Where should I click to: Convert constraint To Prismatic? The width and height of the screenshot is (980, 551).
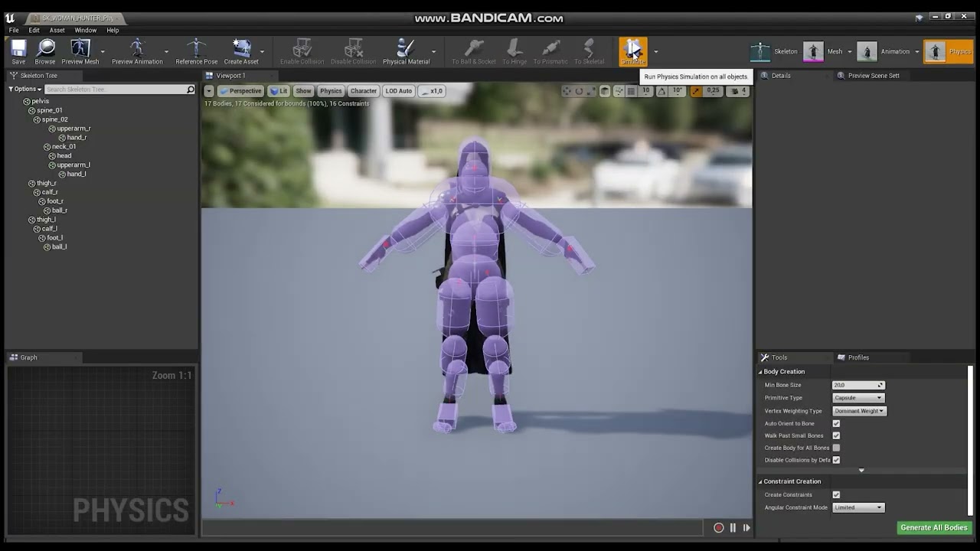pos(550,52)
